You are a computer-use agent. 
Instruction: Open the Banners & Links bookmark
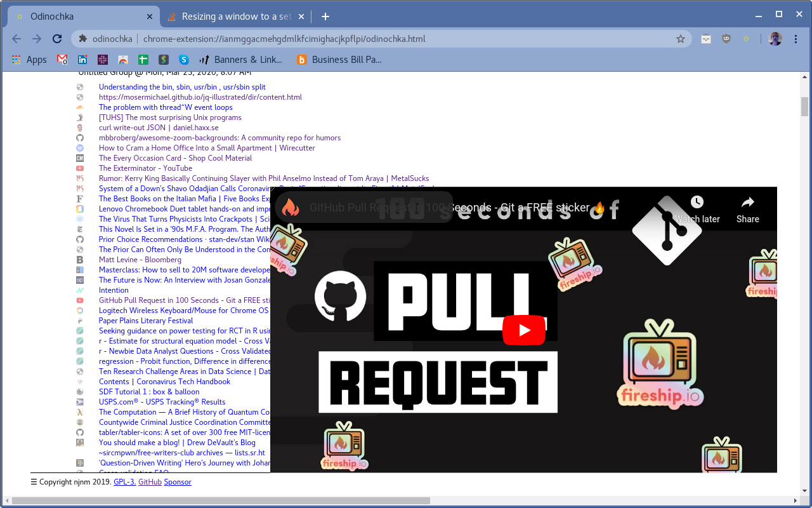[x=240, y=60]
